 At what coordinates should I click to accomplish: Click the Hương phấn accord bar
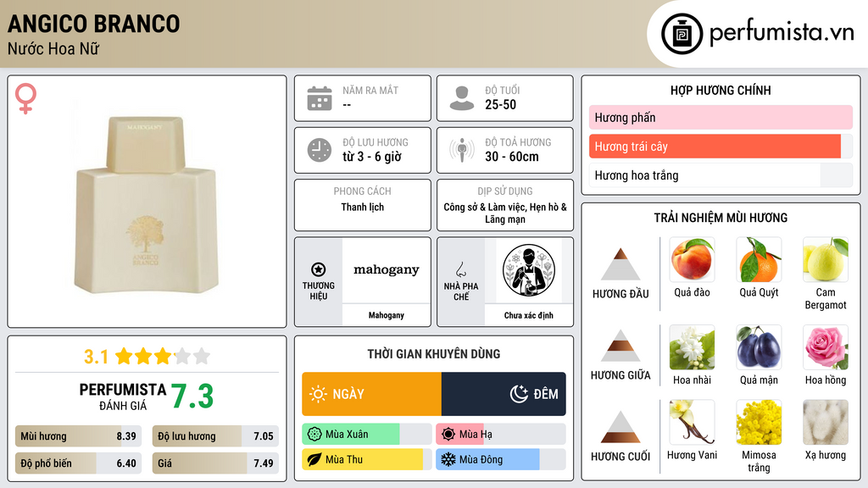coord(721,117)
